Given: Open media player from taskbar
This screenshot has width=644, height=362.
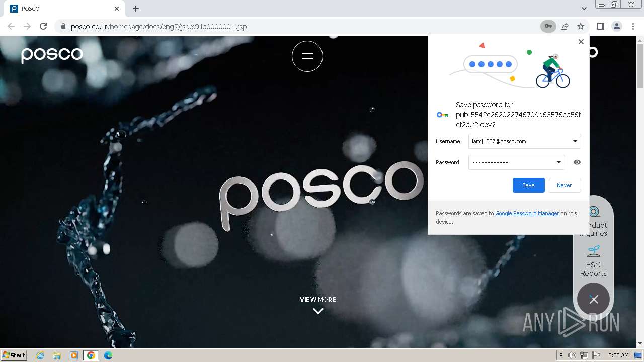Looking at the screenshot, I should (x=74, y=355).
